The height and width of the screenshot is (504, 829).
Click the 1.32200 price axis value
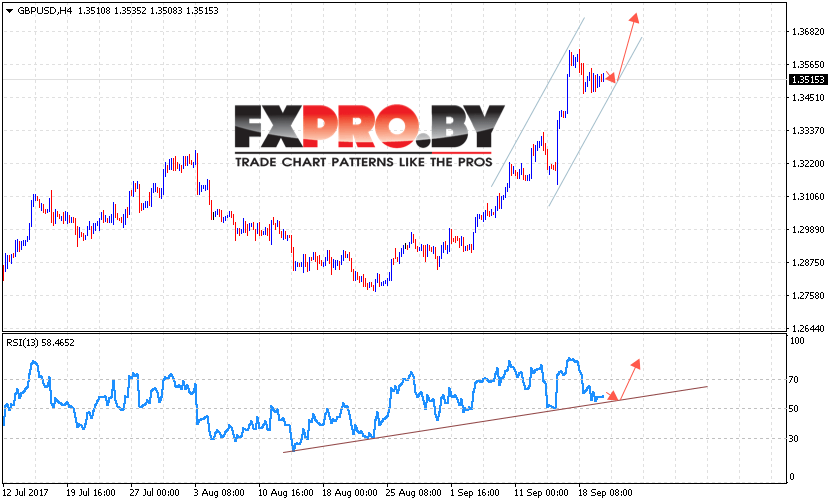tap(807, 163)
